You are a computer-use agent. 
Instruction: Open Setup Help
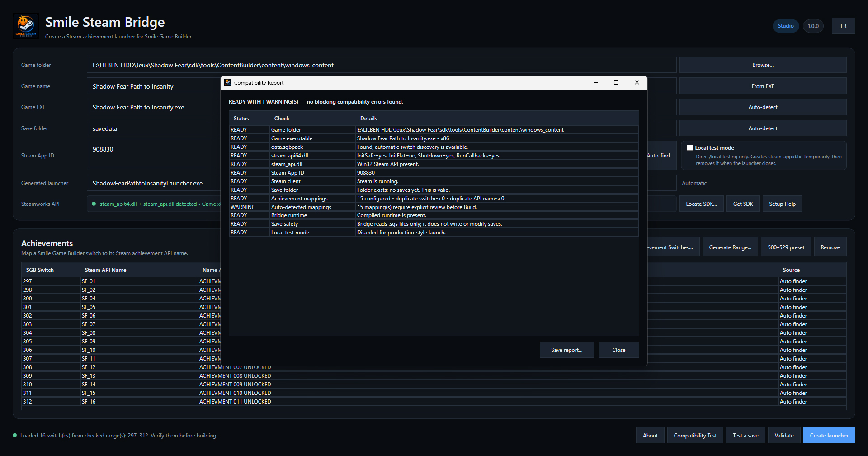783,204
